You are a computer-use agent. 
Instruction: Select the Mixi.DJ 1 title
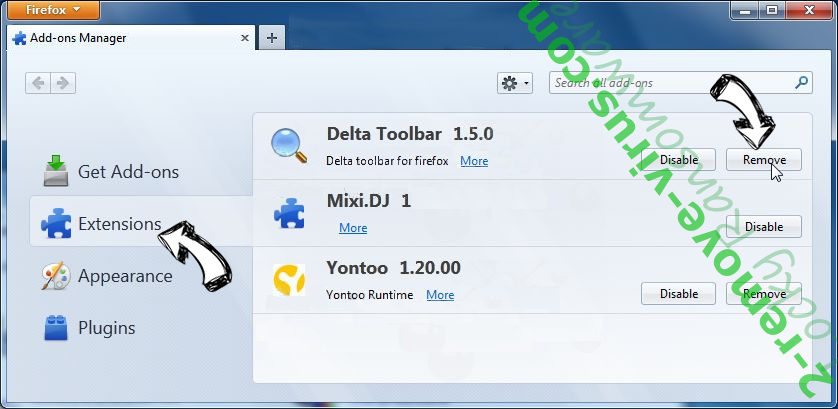(369, 201)
